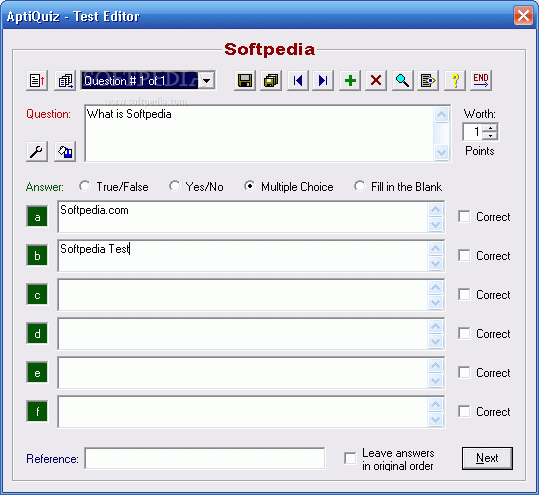
Task: Close the AptiQuiz Test Editor window
Action: (x=523, y=16)
